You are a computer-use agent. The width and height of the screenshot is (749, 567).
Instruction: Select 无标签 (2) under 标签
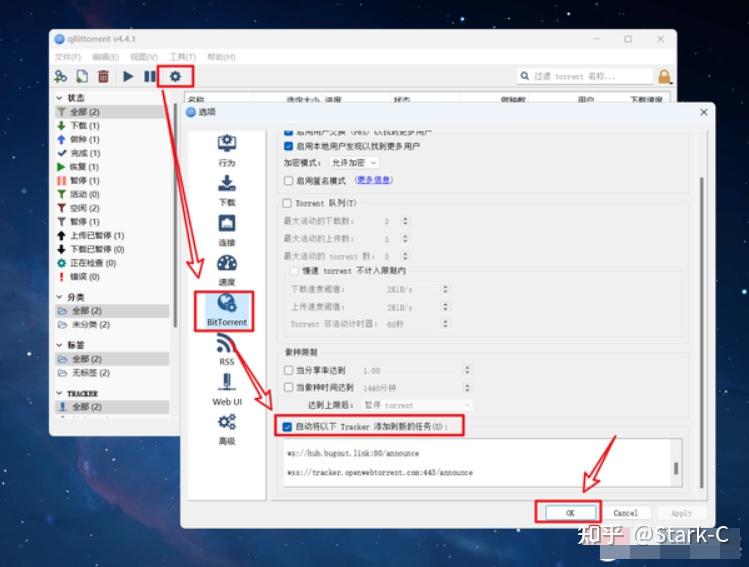coord(84,373)
